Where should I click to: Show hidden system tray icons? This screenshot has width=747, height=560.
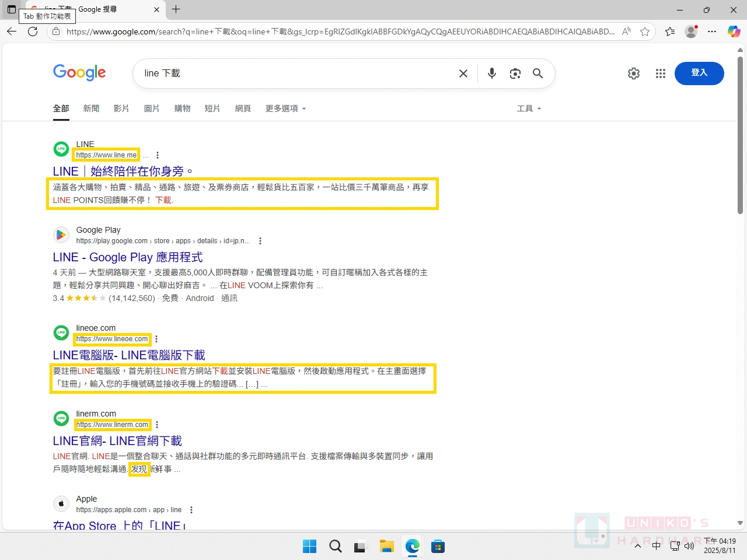[638, 547]
